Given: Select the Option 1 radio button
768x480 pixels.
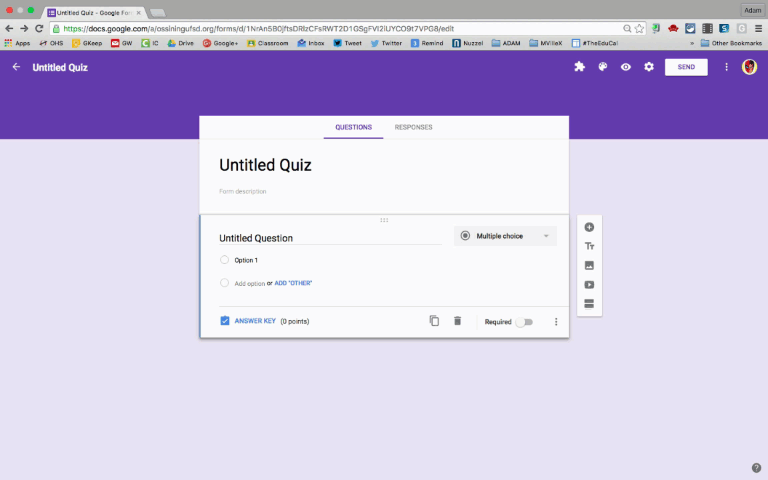Looking at the screenshot, I should click(224, 260).
